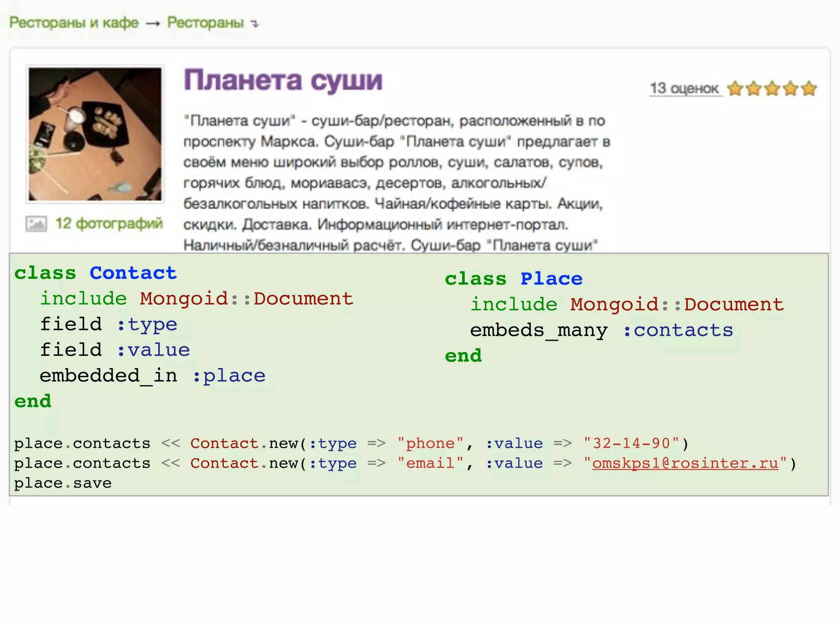Click the small picture gallery icon
This screenshot has height=630, width=840.
(36, 224)
